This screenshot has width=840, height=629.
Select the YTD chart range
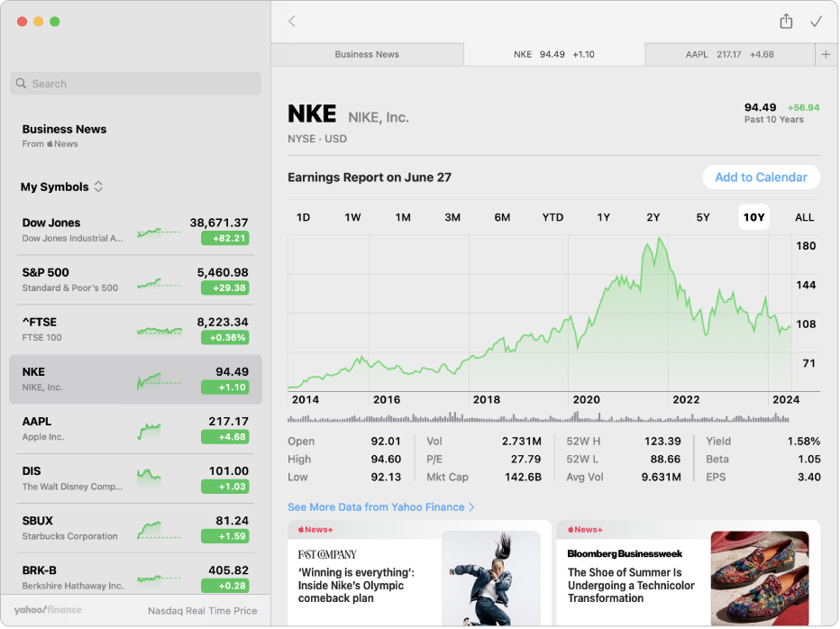point(552,217)
